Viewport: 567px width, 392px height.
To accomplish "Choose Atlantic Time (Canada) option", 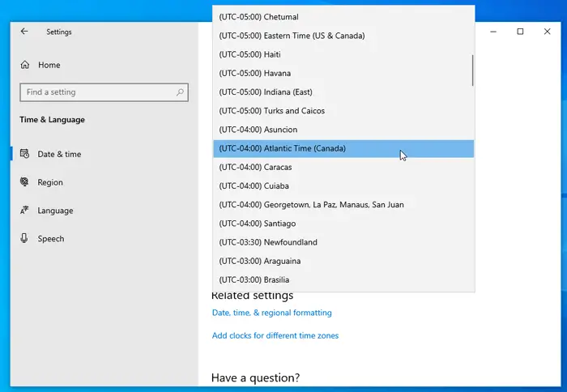I will tap(343, 149).
